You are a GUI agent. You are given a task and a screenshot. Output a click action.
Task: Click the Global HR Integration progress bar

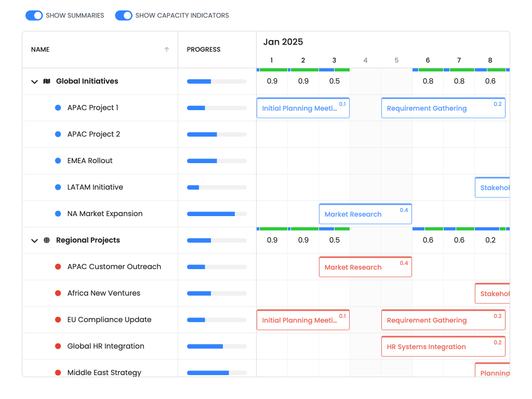[217, 346]
